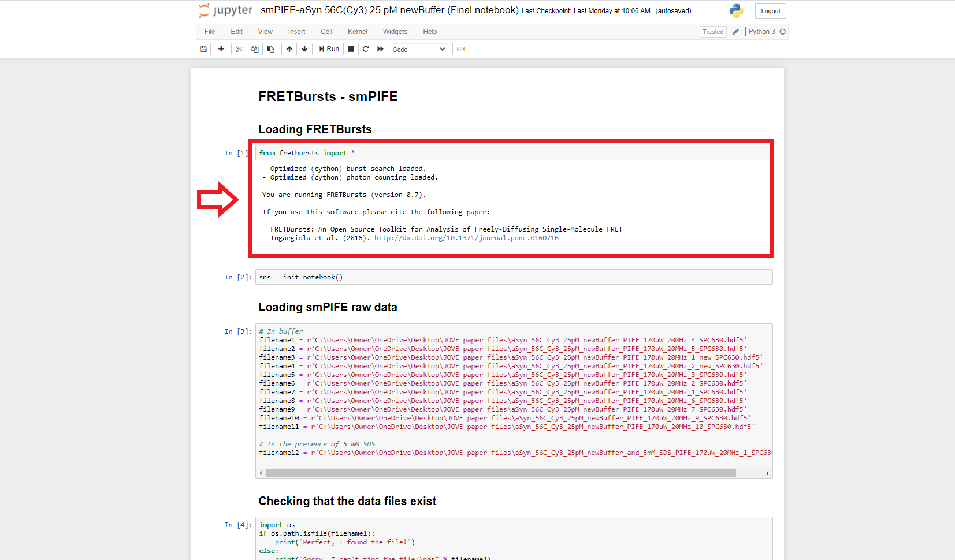Open the Edit menu
The width and height of the screenshot is (955, 560).
(x=237, y=32)
